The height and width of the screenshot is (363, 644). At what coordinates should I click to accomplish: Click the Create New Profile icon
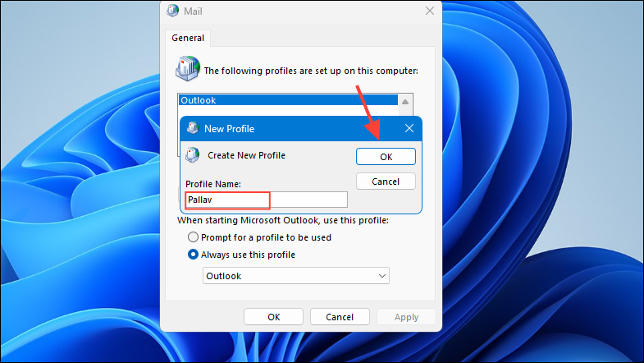192,155
